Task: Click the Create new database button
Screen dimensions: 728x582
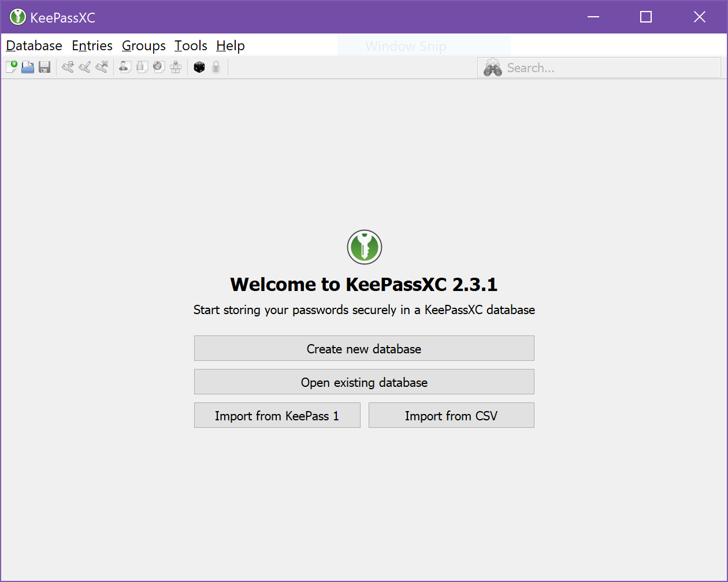Action: coord(364,348)
